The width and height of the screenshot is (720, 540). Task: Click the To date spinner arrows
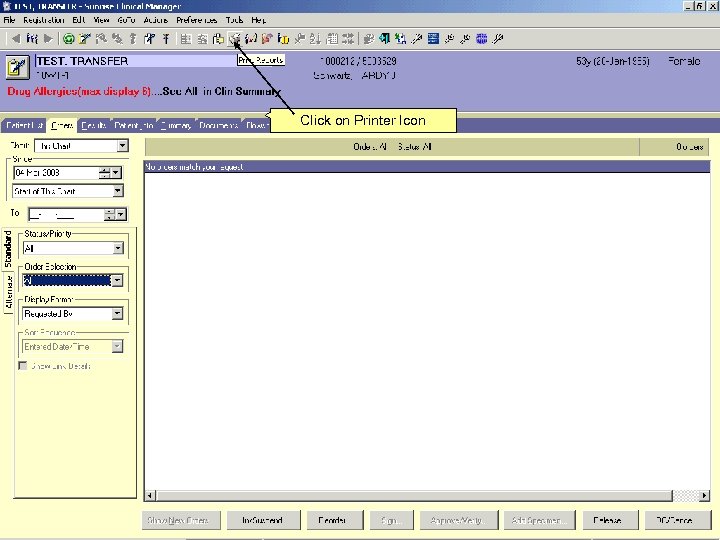point(110,214)
